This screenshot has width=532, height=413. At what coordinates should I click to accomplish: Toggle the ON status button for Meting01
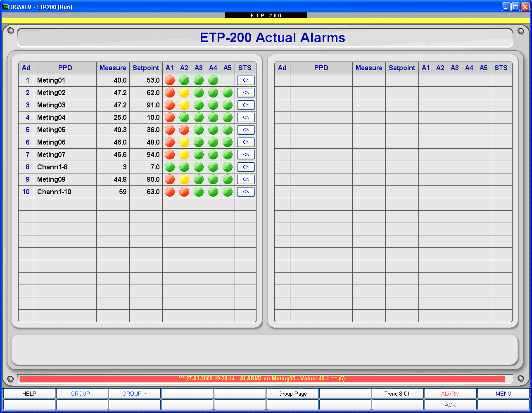(x=246, y=80)
